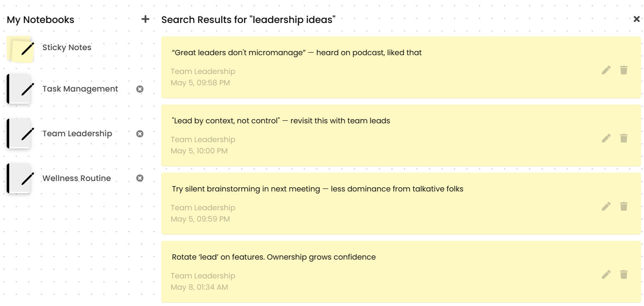Viewport: 644px width, 306px height.
Task: Open the Sticky Notes notebook
Action: coord(67,48)
